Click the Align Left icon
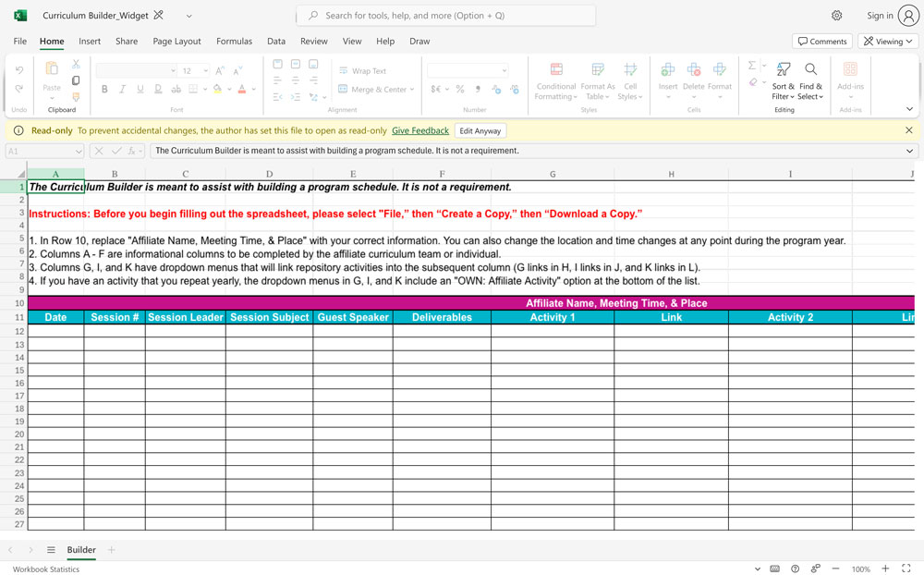This screenshot has height=575, width=924. click(x=277, y=80)
